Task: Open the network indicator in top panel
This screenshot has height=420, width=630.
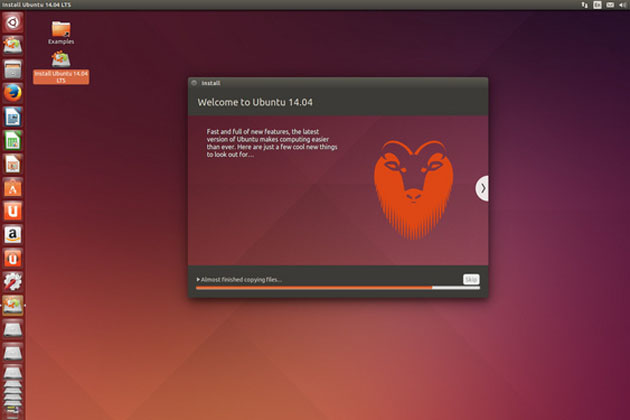Action: pos(585,5)
